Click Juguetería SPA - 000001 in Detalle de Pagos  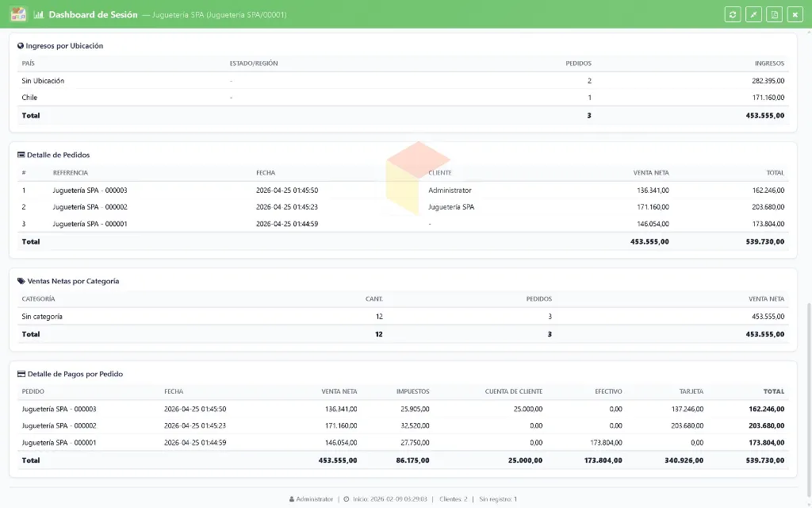click(x=59, y=443)
